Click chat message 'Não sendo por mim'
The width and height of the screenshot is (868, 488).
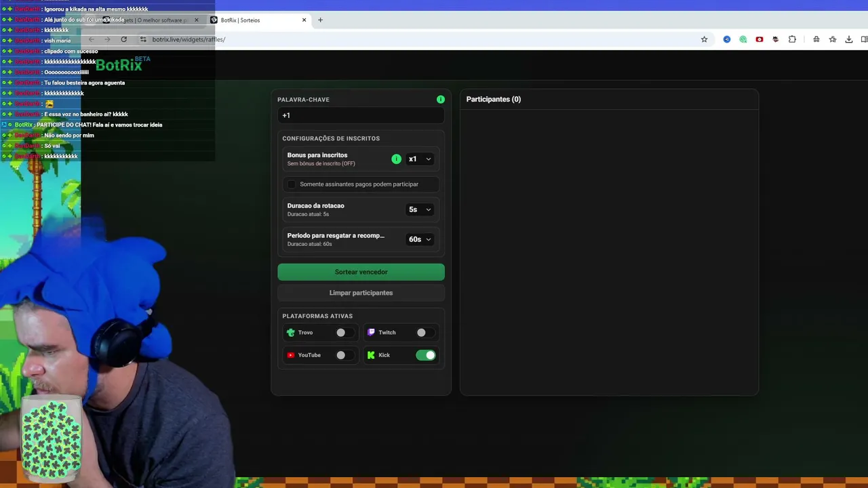pos(69,136)
